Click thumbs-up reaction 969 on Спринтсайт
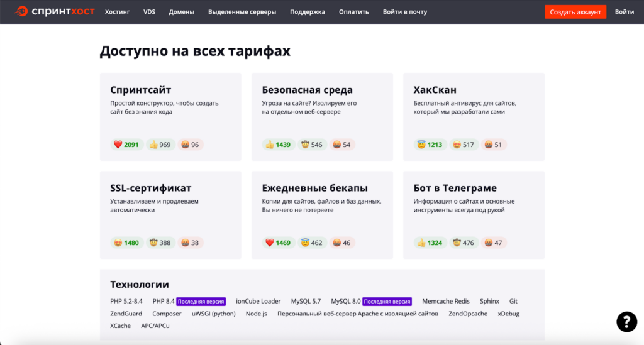The height and width of the screenshot is (345, 644). pyautogui.click(x=160, y=145)
